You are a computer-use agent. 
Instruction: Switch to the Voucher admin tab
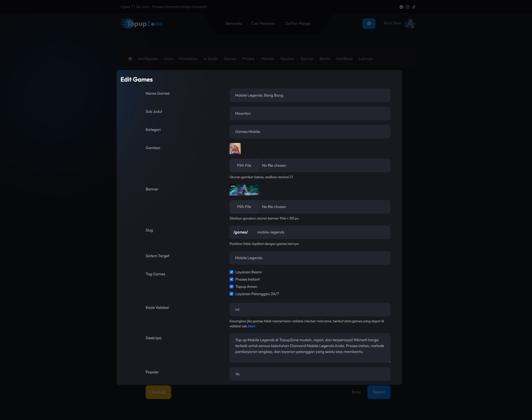click(287, 59)
